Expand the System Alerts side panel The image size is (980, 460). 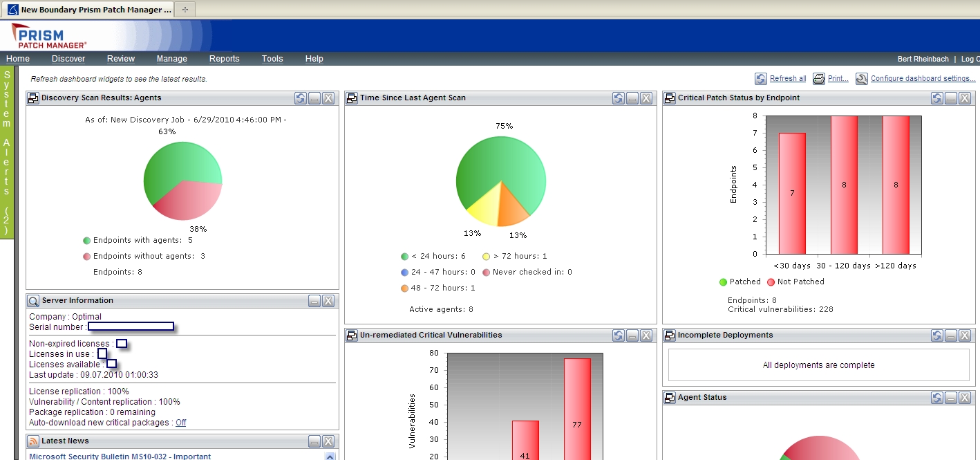point(7,152)
